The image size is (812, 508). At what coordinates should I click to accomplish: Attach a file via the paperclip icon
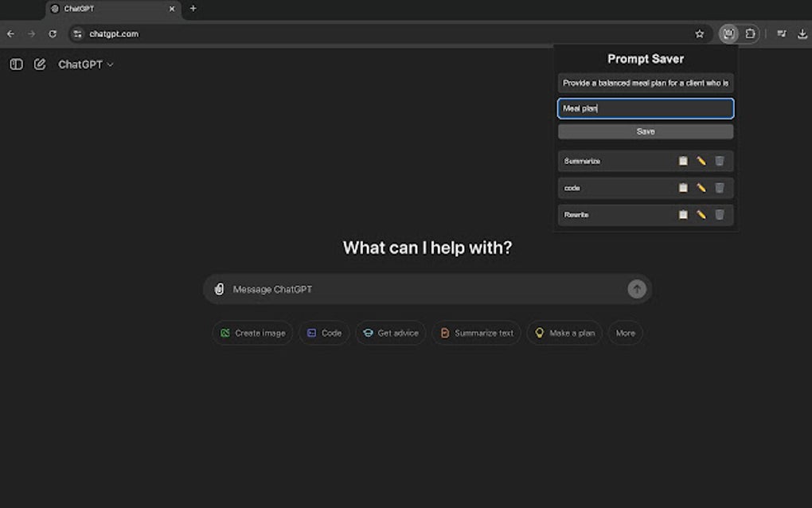pyautogui.click(x=220, y=289)
